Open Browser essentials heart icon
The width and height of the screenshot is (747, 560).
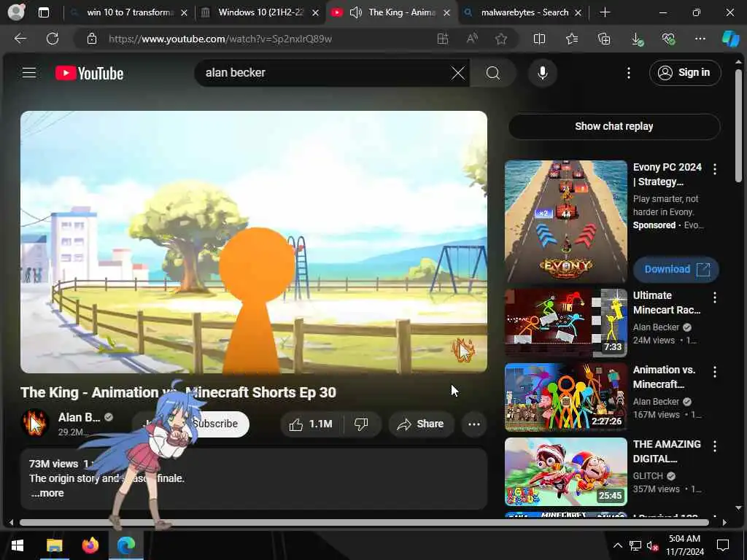(x=668, y=39)
